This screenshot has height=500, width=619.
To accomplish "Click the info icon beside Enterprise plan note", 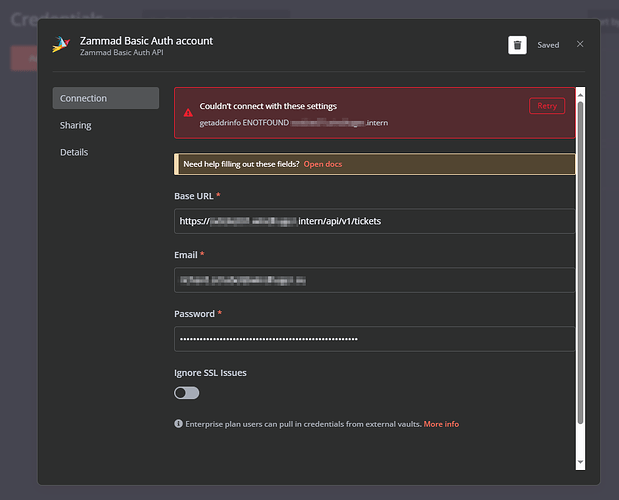I will 178,424.
